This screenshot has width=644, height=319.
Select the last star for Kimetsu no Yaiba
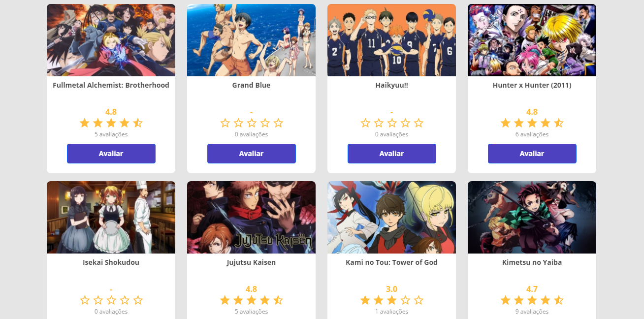(x=559, y=300)
